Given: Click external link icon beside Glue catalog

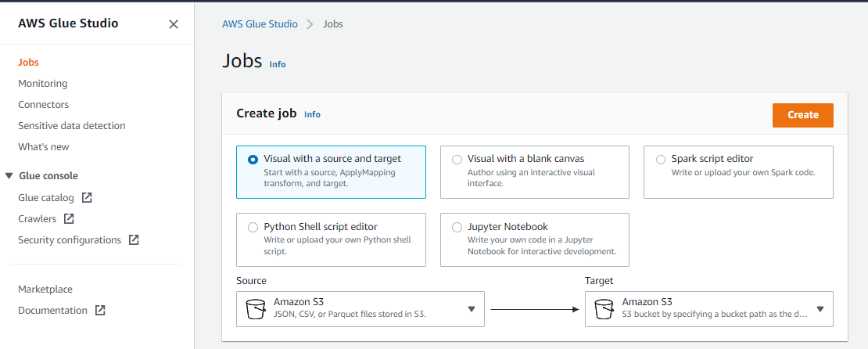Looking at the screenshot, I should coord(87,198).
